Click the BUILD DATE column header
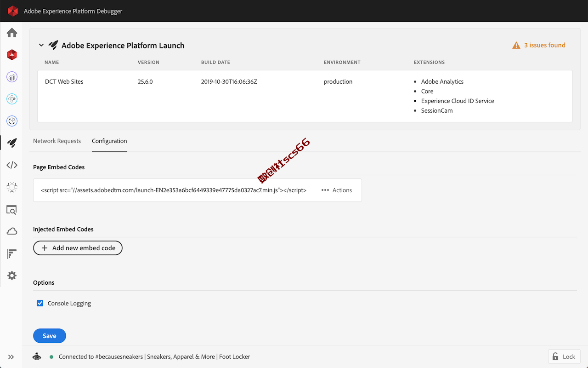The height and width of the screenshot is (368, 588). [x=215, y=62]
